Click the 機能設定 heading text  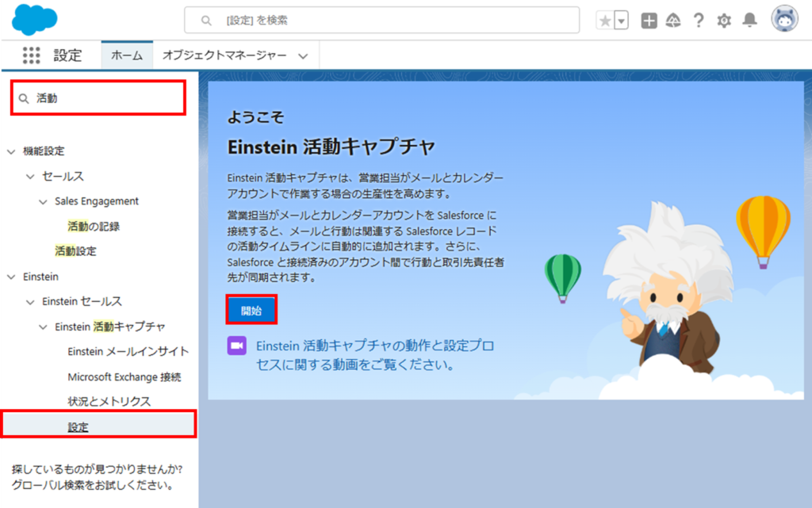(x=44, y=151)
